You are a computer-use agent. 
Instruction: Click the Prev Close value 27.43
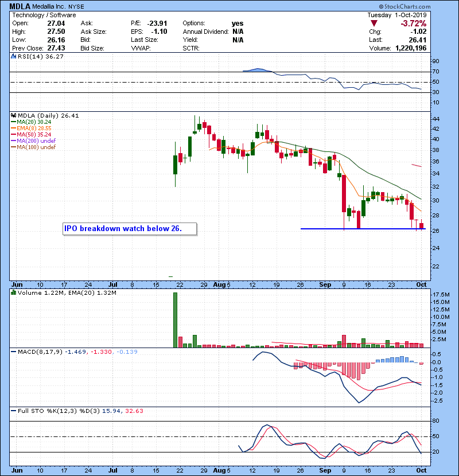point(56,48)
